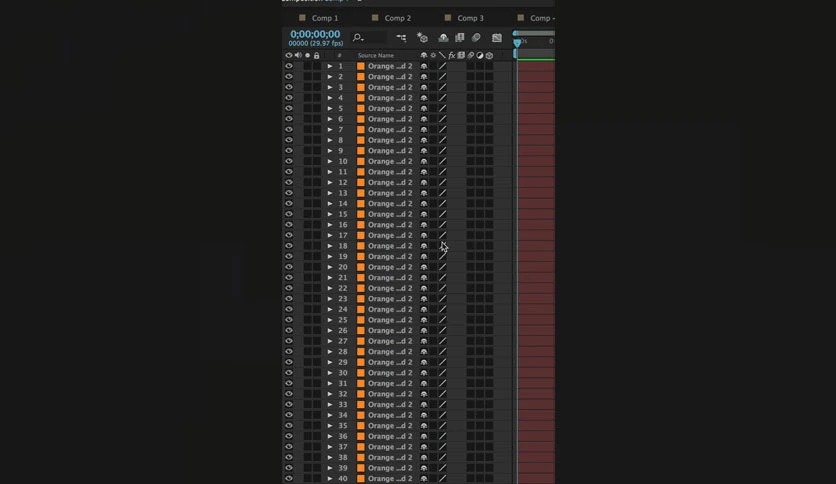The image size is (836, 484).
Task: Click the search magnifier icon
Action: [358, 38]
